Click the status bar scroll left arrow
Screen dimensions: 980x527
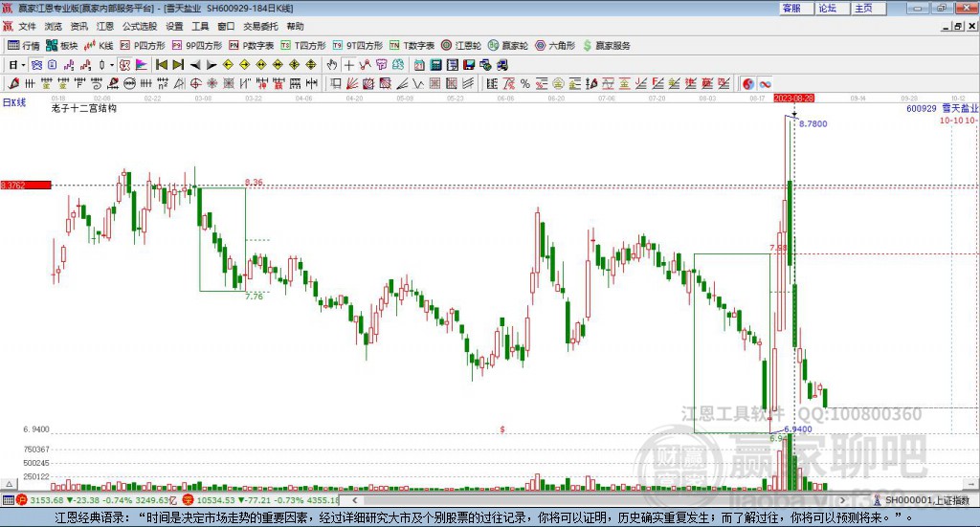coord(355,500)
